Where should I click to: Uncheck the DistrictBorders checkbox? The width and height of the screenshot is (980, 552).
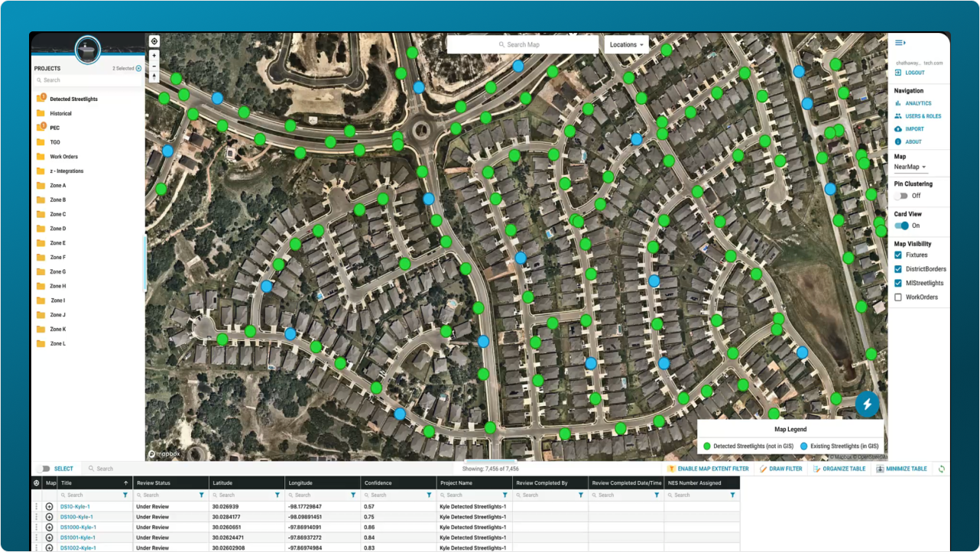[898, 269]
